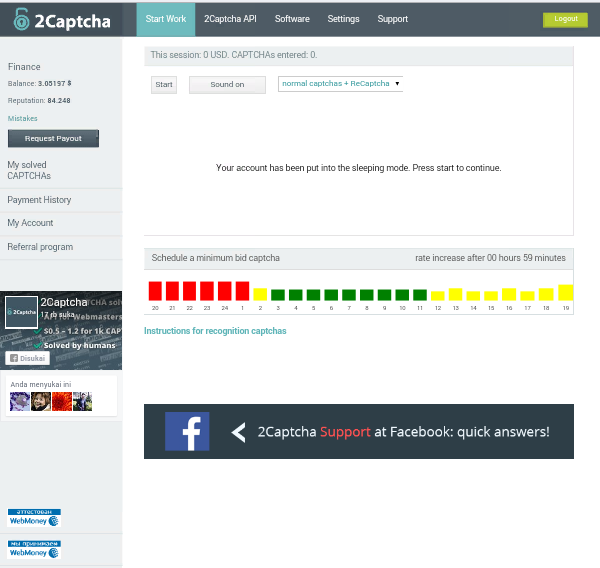Open Instructions for recognition captchas link
600x568 pixels.
(215, 331)
